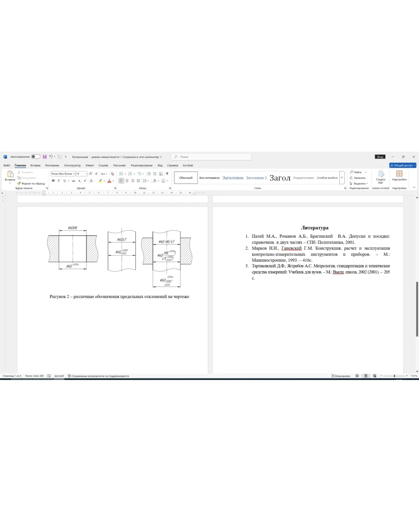Open the Вставка ribbon tab
Viewport: 419px width, 532px height.
[x=35, y=165]
